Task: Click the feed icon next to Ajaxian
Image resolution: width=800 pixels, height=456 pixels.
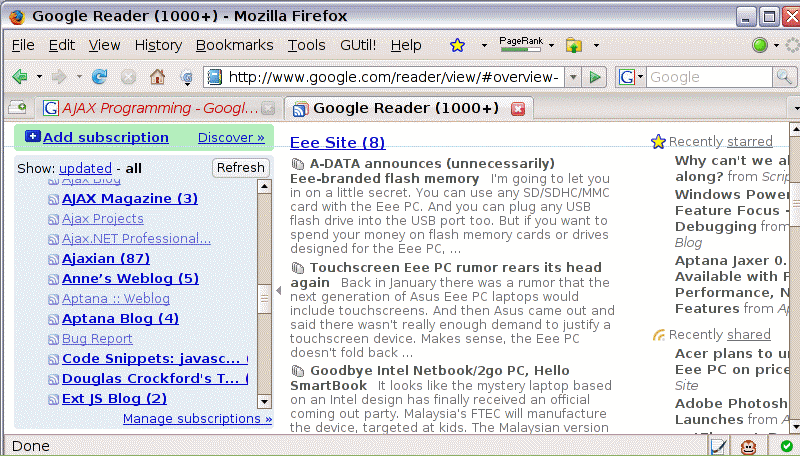Action: [x=53, y=260]
